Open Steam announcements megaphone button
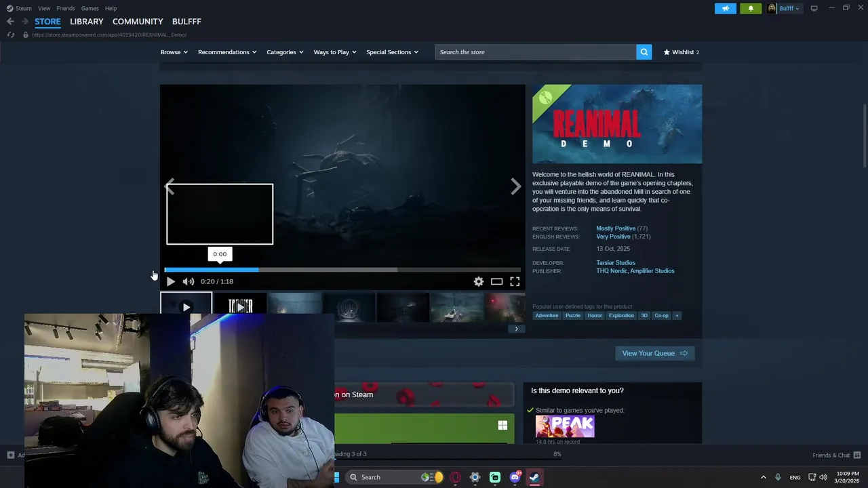Screen dimensions: 868x488 pos(725,8)
